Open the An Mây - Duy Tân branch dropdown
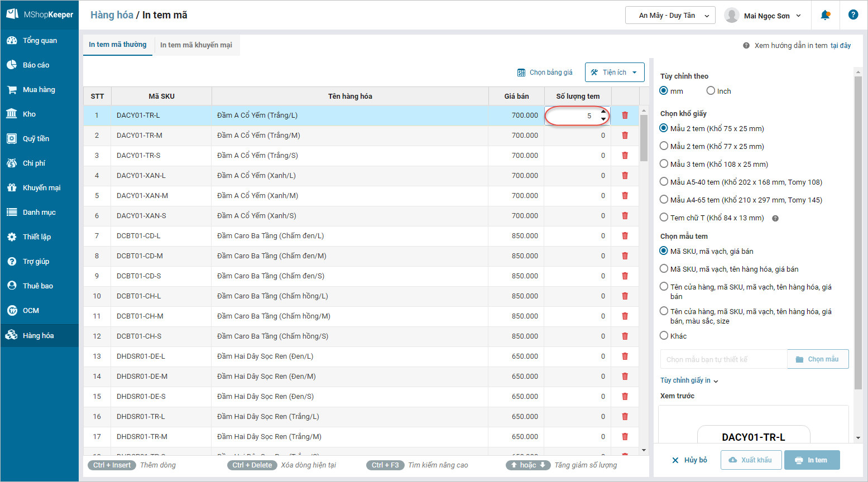The image size is (868, 482). click(670, 16)
